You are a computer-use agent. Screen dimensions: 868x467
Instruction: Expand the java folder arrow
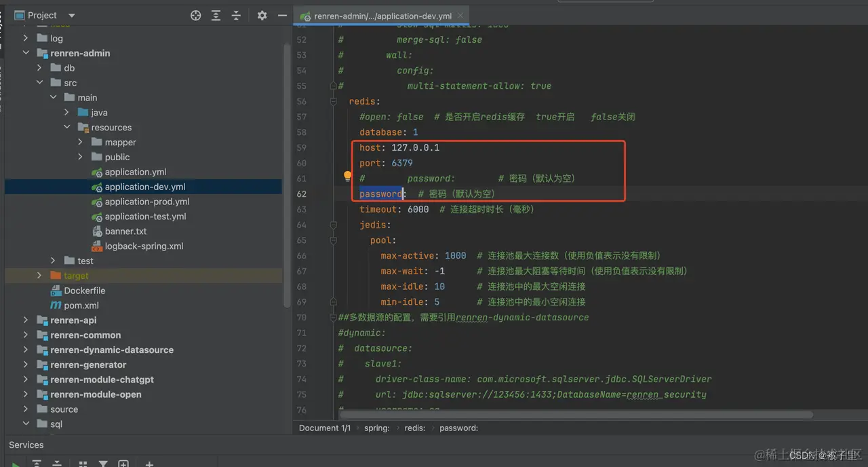[66, 113]
